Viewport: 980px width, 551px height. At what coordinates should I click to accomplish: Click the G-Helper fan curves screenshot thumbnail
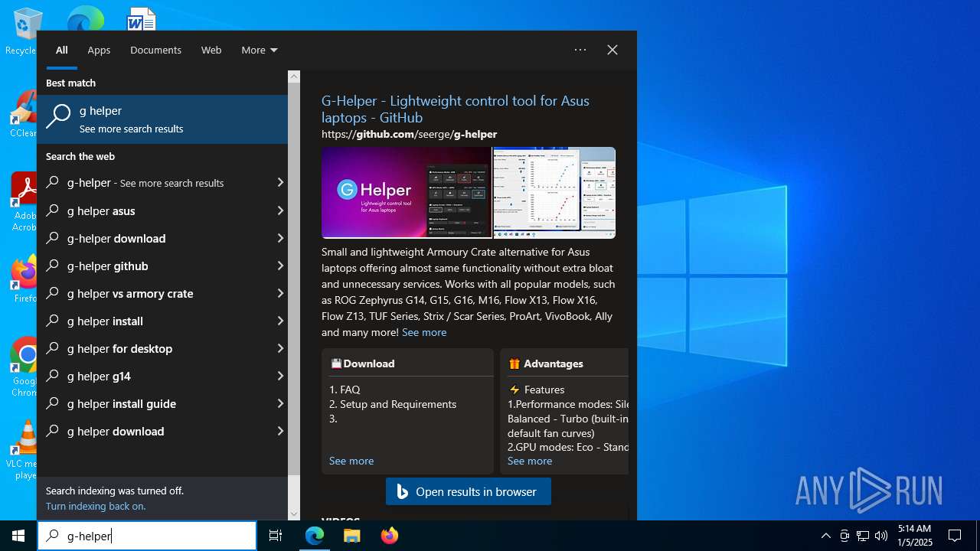[554, 193]
